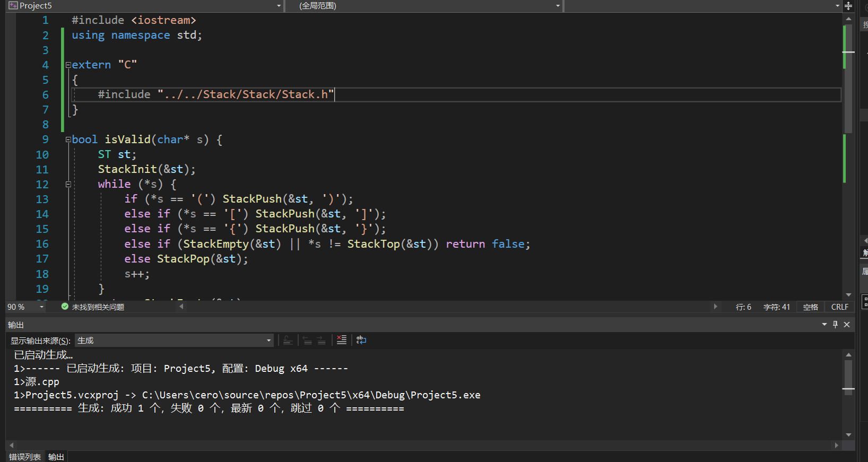Click the 字符: 41 column indicator
This screenshot has height=462, width=868.
[x=777, y=307]
